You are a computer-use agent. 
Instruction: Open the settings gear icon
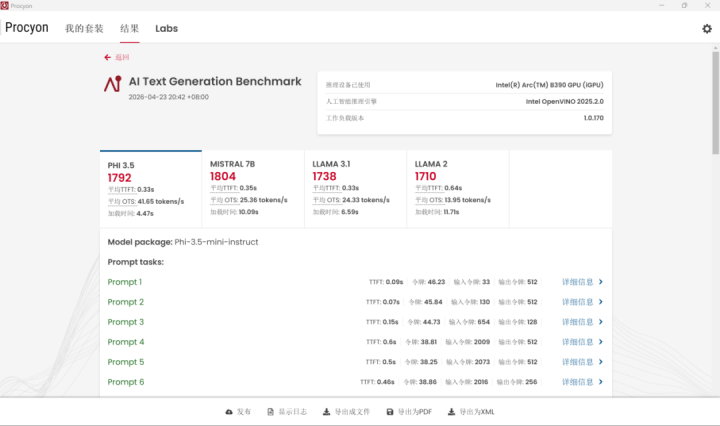(x=707, y=29)
